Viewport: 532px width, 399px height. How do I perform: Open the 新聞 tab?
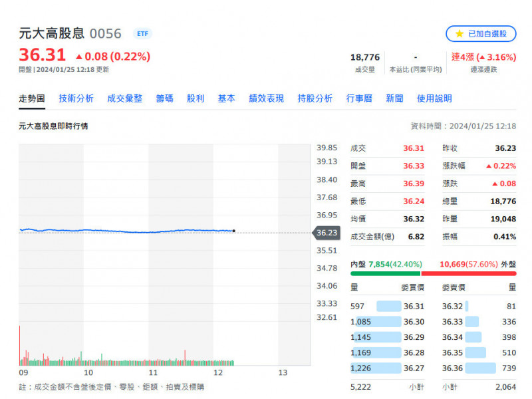pos(394,98)
